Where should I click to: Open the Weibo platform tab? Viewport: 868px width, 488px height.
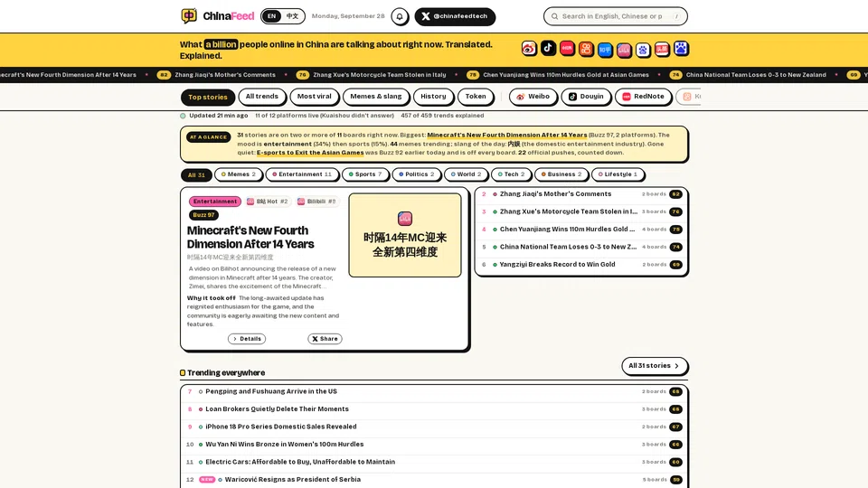coord(533,97)
